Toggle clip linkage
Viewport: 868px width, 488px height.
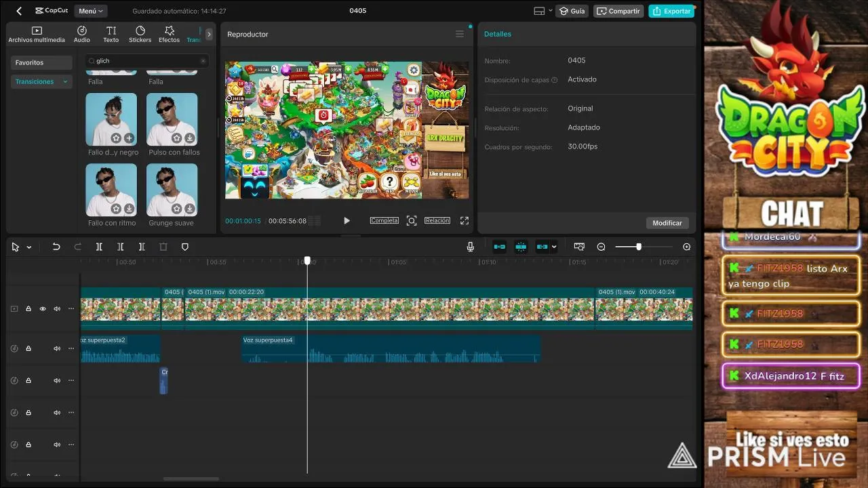coord(542,247)
